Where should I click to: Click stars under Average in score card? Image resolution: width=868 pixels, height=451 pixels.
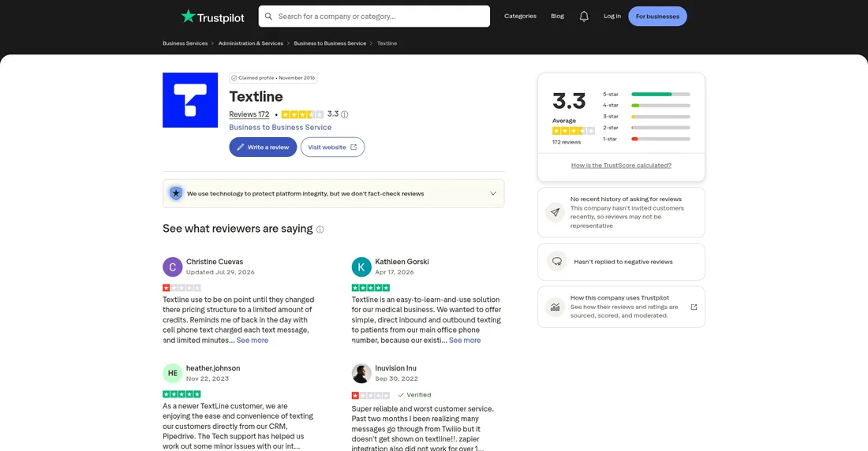coord(574,131)
